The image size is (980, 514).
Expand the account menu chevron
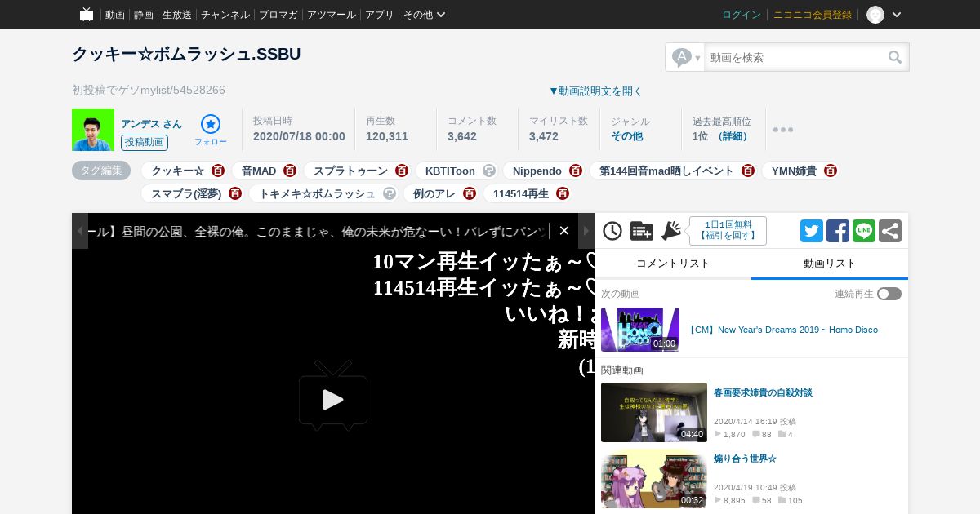897,15
